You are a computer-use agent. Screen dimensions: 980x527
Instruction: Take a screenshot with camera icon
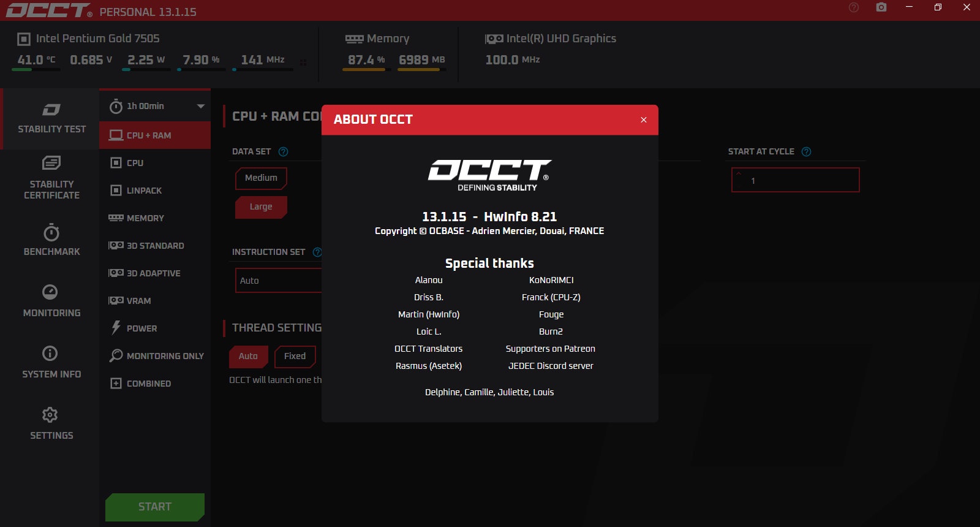point(881,7)
